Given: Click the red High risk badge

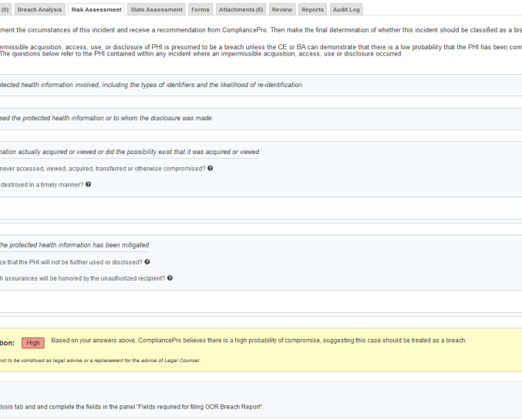Looking at the screenshot, I should [x=32, y=343].
